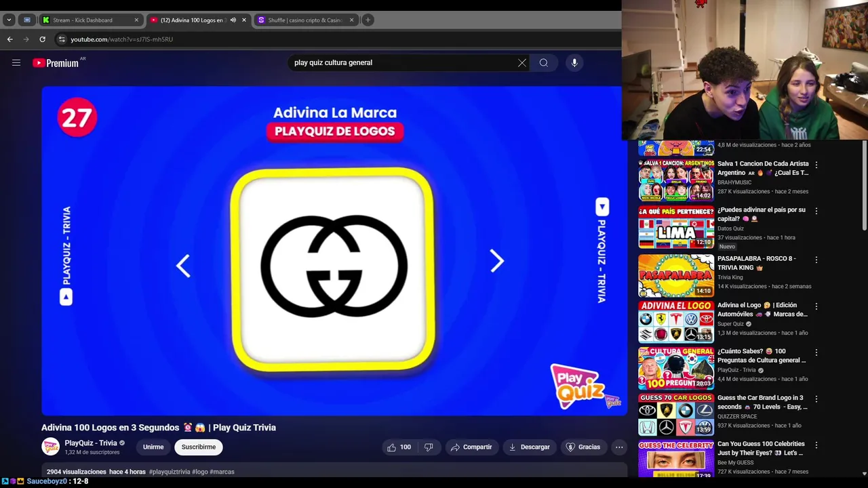Subscribe with the Suscribirme button
The height and width of the screenshot is (488, 868).
(199, 447)
